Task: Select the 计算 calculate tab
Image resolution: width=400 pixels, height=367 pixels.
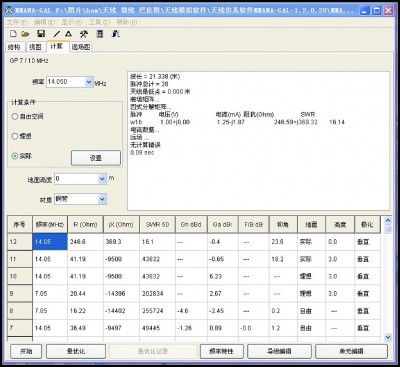Action: (x=57, y=46)
